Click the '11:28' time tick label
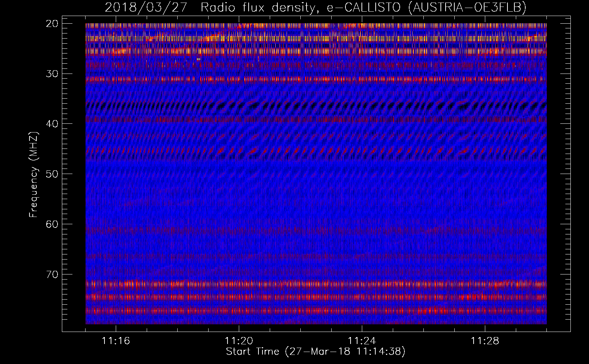 485,341
